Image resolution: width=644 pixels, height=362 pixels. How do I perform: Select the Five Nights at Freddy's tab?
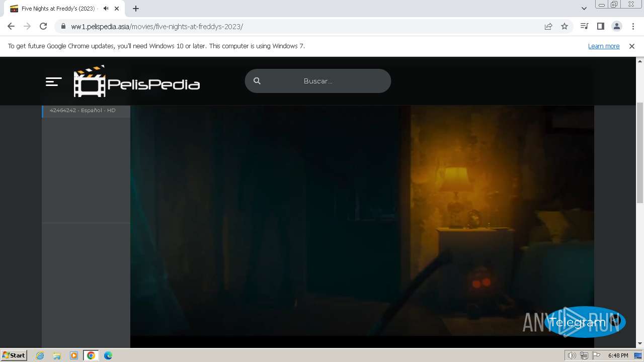coord(65,9)
